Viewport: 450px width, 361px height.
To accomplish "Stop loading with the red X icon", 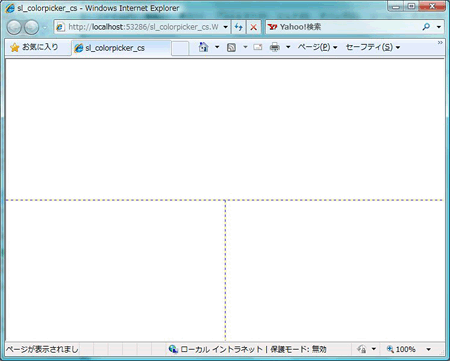I will 254,27.
